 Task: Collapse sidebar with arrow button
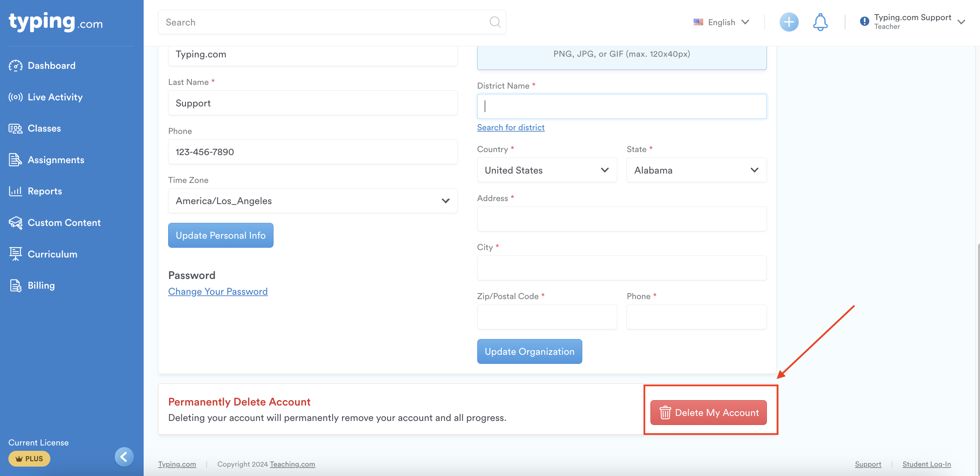(124, 457)
